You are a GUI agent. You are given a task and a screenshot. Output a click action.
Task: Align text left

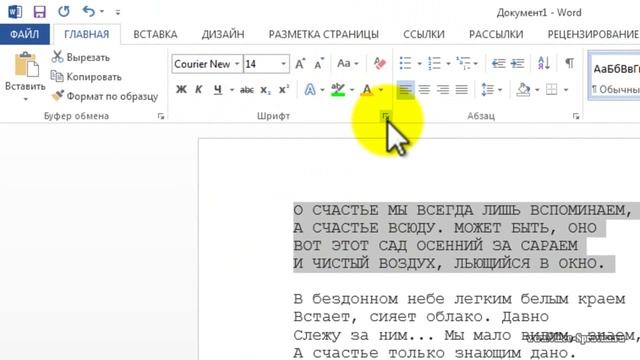(405, 90)
